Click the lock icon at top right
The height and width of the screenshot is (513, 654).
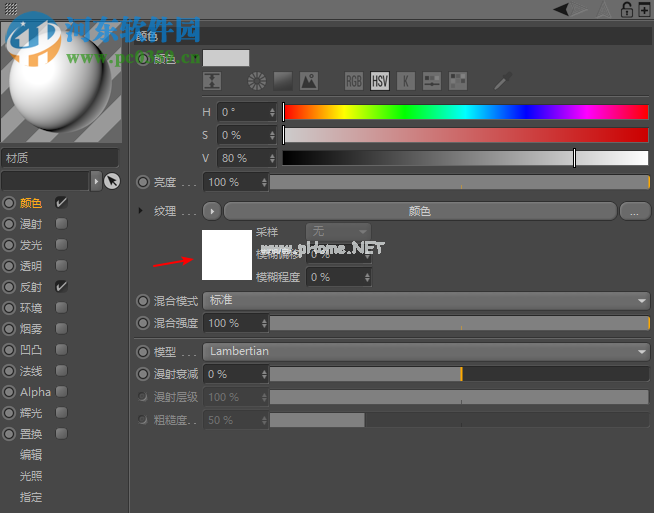626,9
